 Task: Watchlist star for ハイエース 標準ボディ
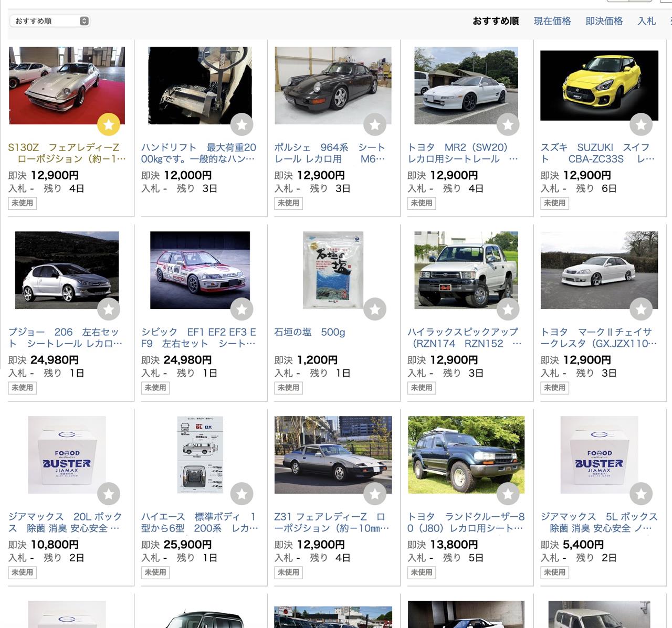coord(242,494)
